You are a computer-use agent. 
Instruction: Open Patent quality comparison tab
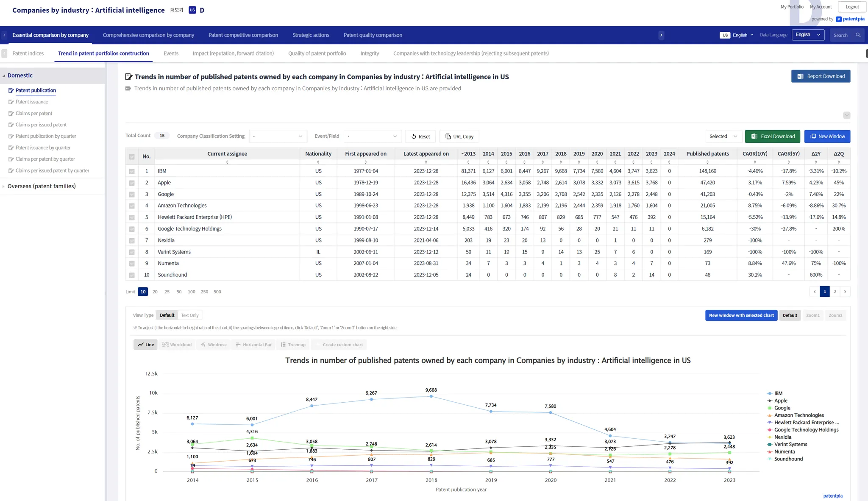pos(373,35)
